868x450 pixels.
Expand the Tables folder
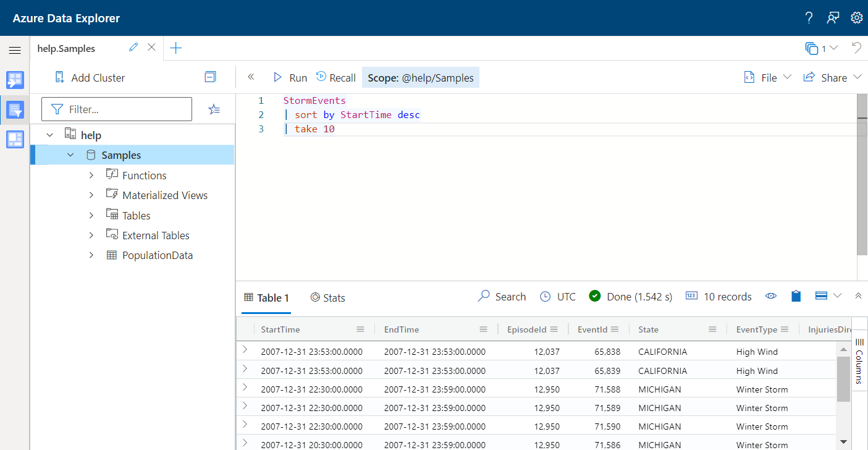pyautogui.click(x=91, y=216)
